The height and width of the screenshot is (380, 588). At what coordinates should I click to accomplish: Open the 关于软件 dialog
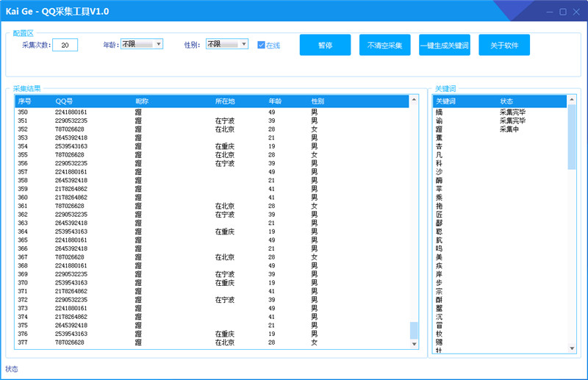coord(504,45)
